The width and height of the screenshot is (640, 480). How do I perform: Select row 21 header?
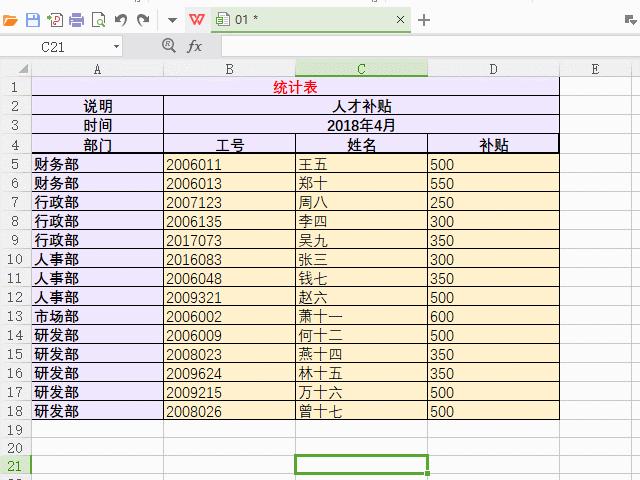(16, 465)
